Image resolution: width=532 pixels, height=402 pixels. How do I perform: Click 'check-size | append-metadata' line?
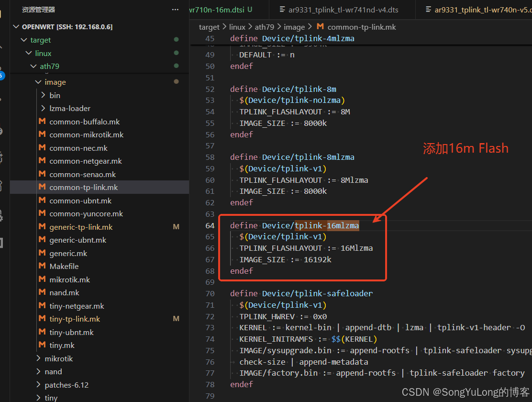(x=304, y=362)
